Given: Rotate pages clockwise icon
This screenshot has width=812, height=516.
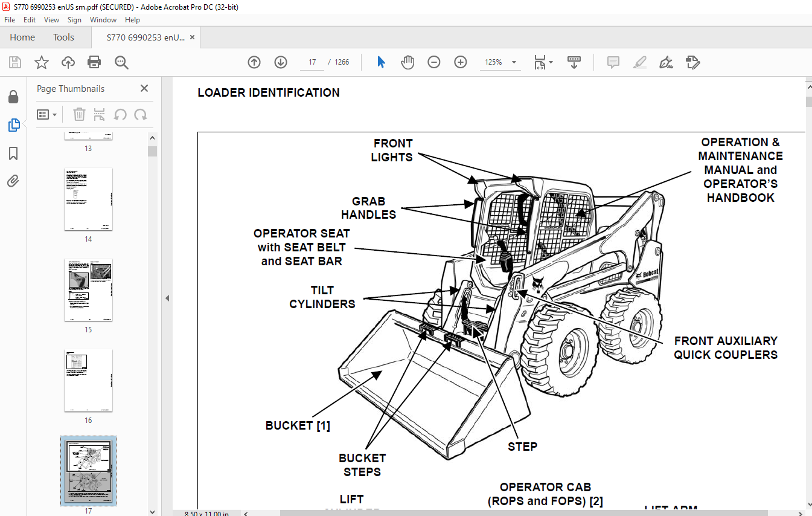Looking at the screenshot, I should (141, 114).
